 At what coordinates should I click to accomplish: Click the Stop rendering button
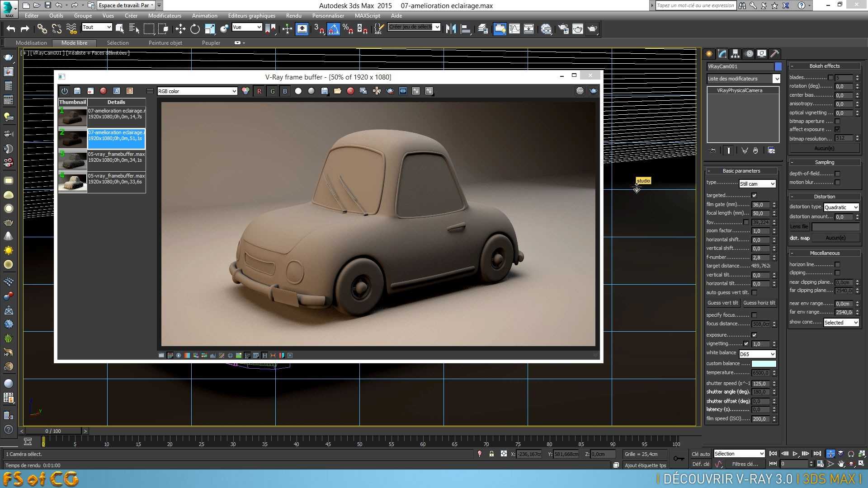(x=580, y=91)
